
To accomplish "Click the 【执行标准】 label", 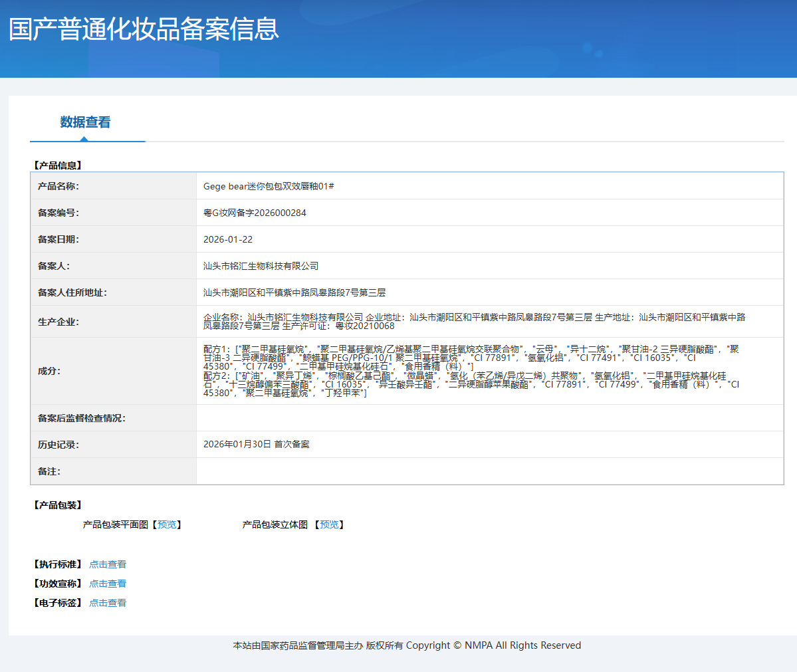I will (x=57, y=564).
